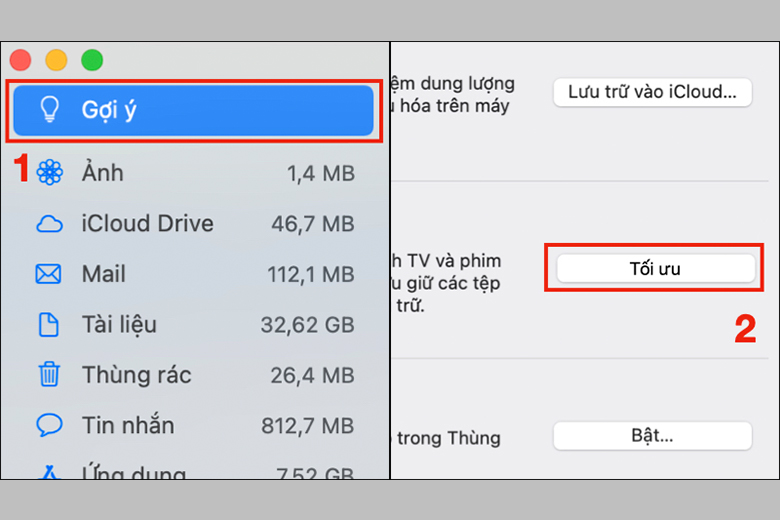The height and width of the screenshot is (520, 780).
Task: Click the Mail envelope icon
Action: (x=48, y=274)
